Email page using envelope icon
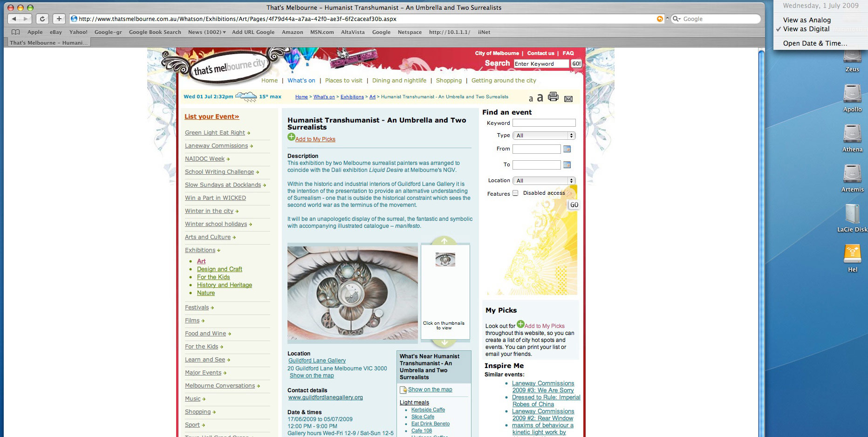Screen dimensions: 868x437 pyautogui.click(x=568, y=99)
